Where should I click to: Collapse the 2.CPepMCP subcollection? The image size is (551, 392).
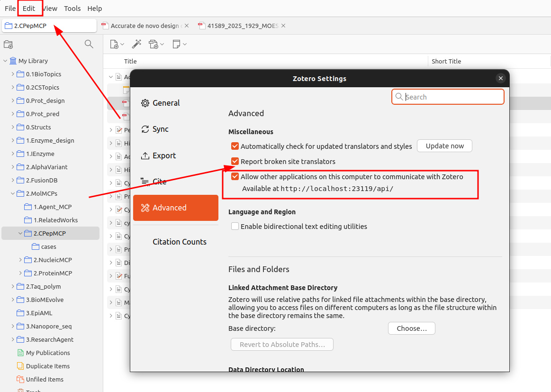(20, 233)
